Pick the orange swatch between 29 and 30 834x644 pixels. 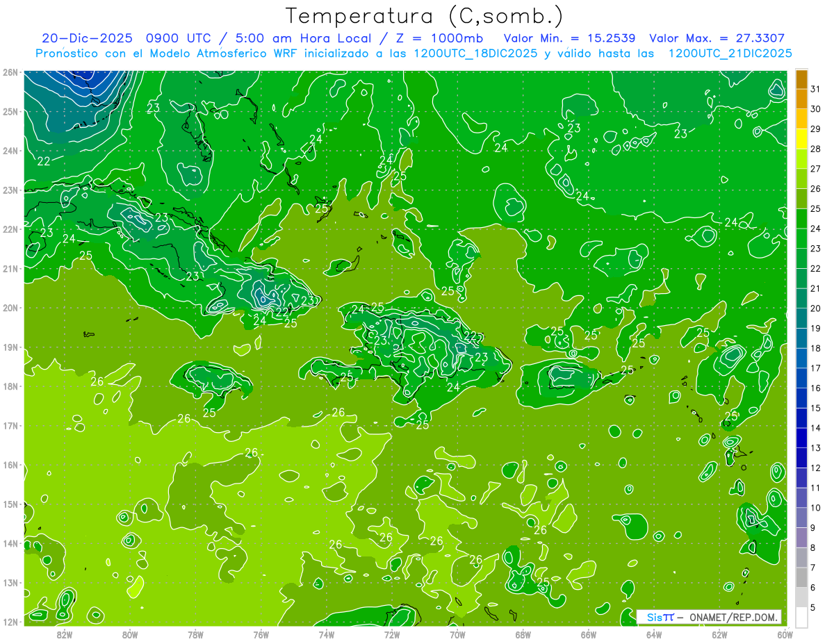coord(801,119)
